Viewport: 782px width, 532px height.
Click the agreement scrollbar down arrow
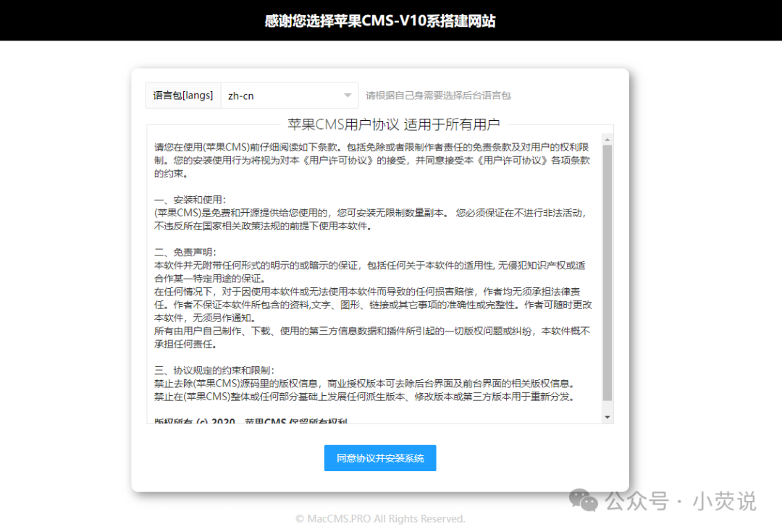click(607, 418)
